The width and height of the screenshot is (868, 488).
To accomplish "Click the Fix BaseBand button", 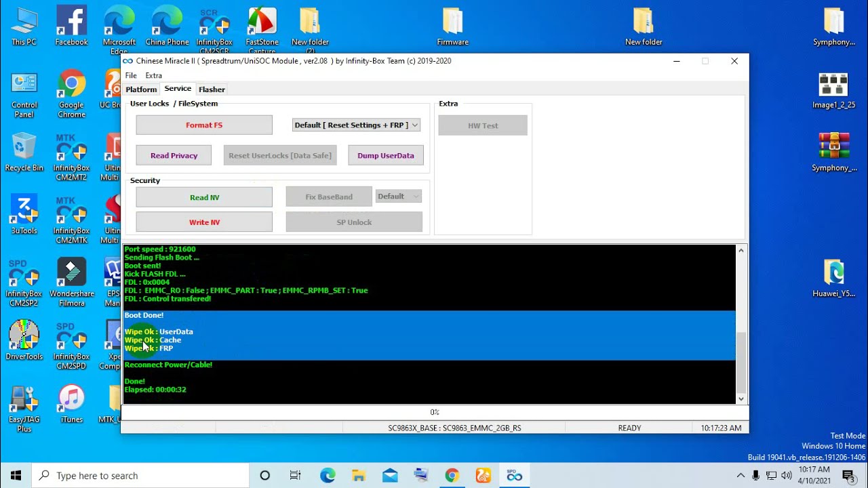I will [x=329, y=197].
